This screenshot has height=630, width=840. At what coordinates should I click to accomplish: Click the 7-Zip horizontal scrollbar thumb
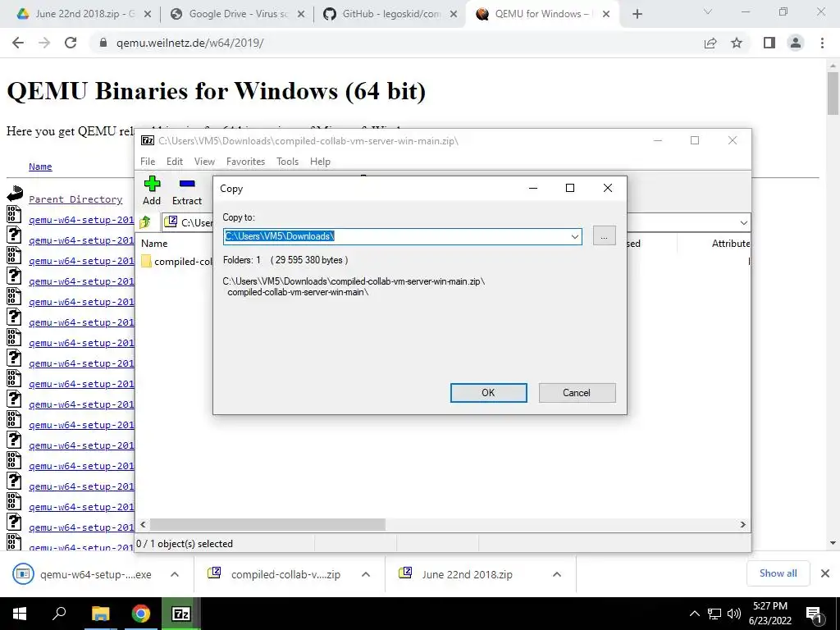267,524
